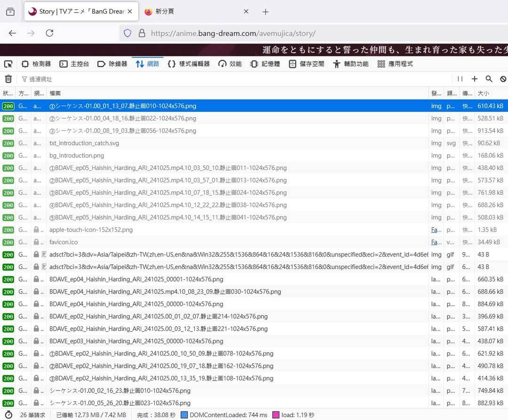Switch to the 主控台 console tab
This screenshot has height=420, width=508.
(x=75, y=64)
